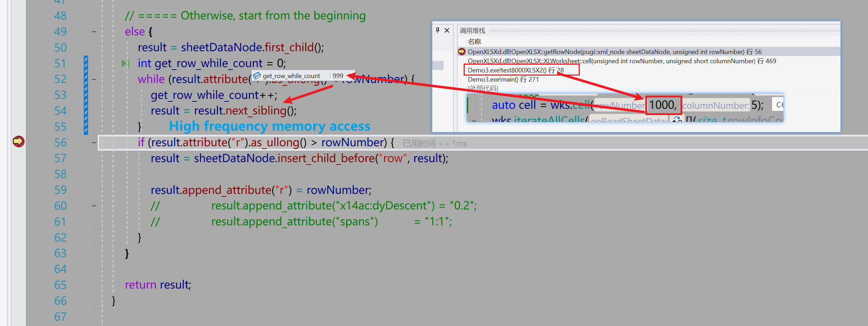Image resolution: width=868 pixels, height=326 pixels.
Task: Select the Demo3.exe!main() stack frame
Action: 503,79
